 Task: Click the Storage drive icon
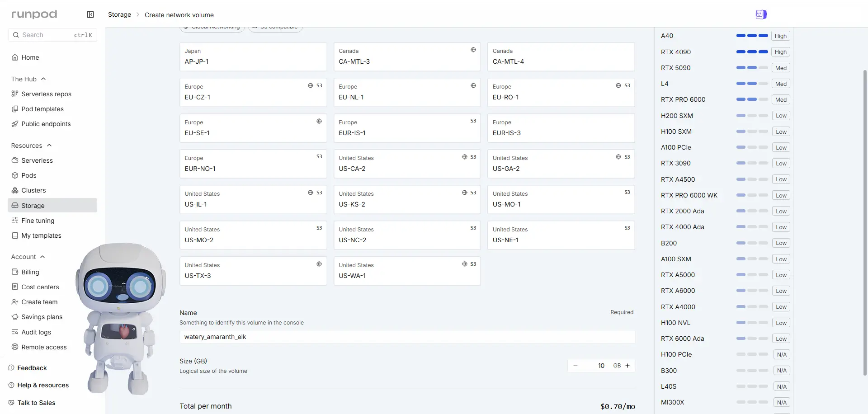tap(15, 205)
